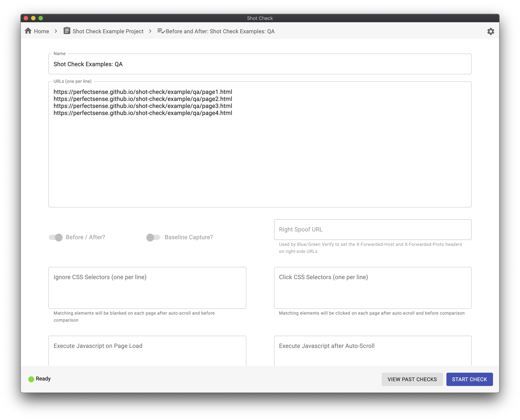Click the Name input field

point(259,64)
